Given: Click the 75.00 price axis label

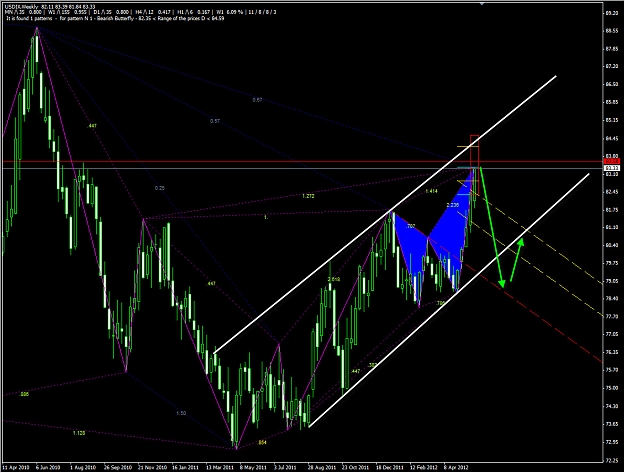Looking at the screenshot, I should tap(611, 388).
